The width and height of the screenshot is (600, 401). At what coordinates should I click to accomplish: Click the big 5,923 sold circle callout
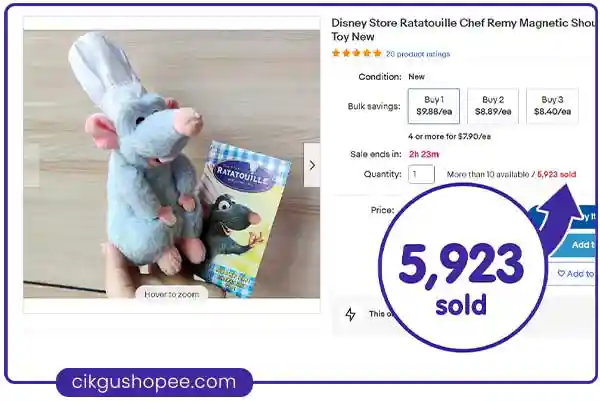(x=461, y=268)
